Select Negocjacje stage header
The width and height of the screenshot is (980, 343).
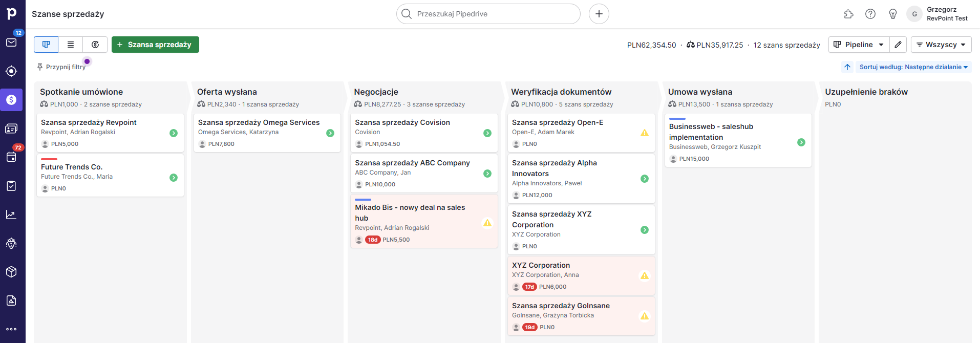[x=376, y=92]
